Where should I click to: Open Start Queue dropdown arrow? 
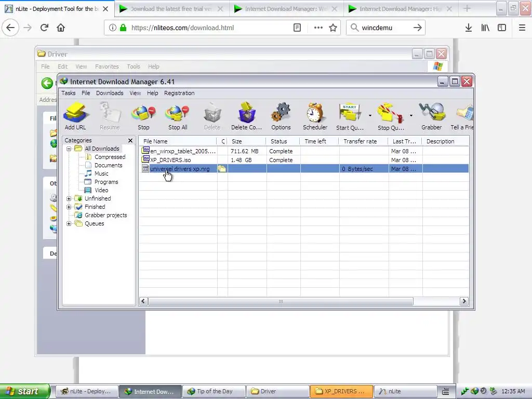(370, 116)
